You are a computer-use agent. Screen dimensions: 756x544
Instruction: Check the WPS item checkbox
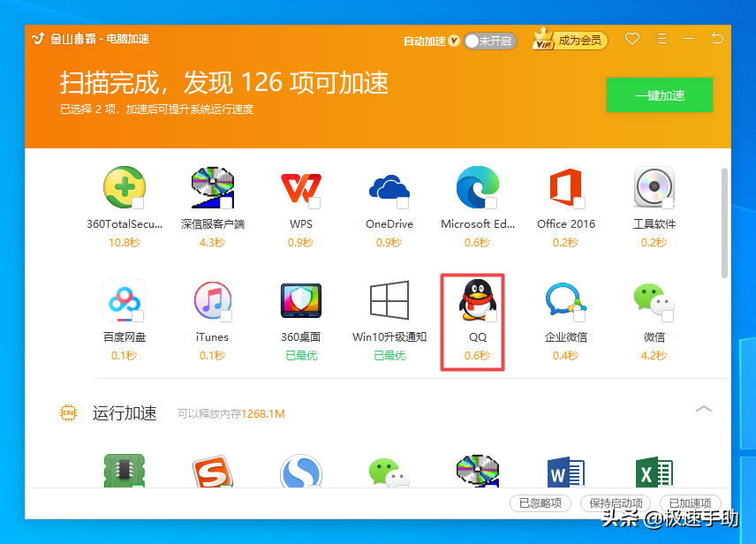tap(314, 203)
